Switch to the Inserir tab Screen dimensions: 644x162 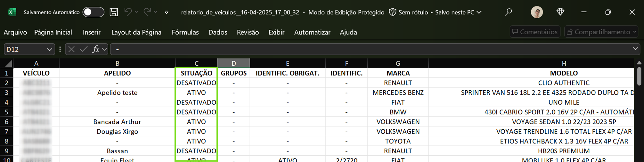point(92,32)
